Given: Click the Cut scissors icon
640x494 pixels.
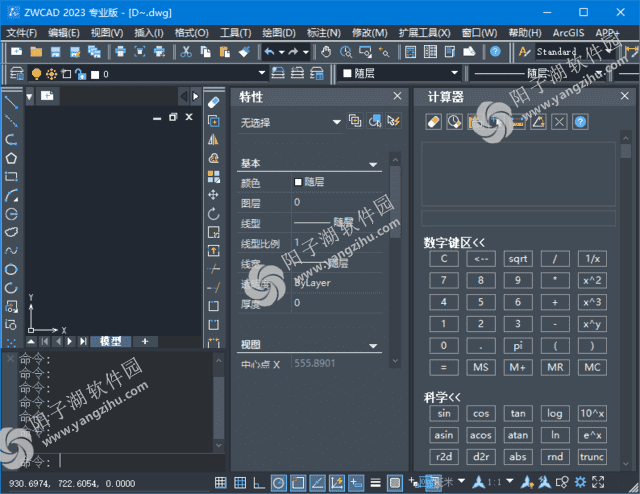Looking at the screenshot, I should (x=186, y=52).
